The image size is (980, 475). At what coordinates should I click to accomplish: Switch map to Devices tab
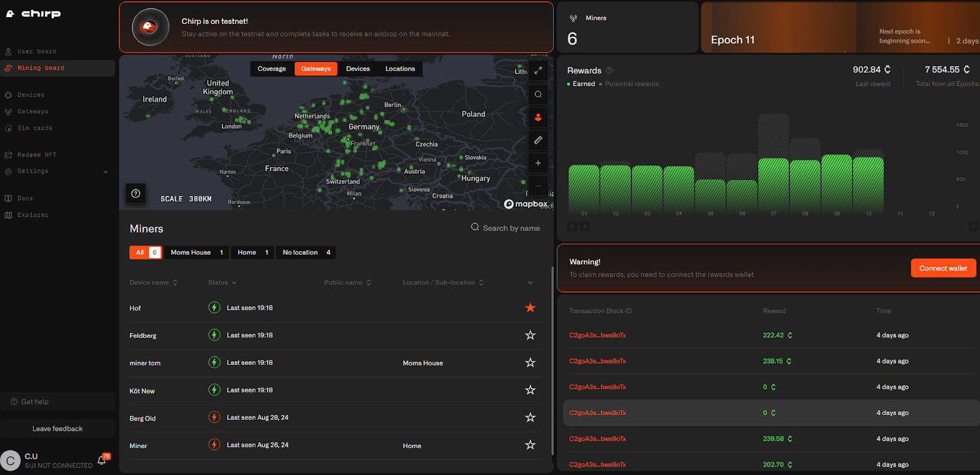[x=358, y=69]
